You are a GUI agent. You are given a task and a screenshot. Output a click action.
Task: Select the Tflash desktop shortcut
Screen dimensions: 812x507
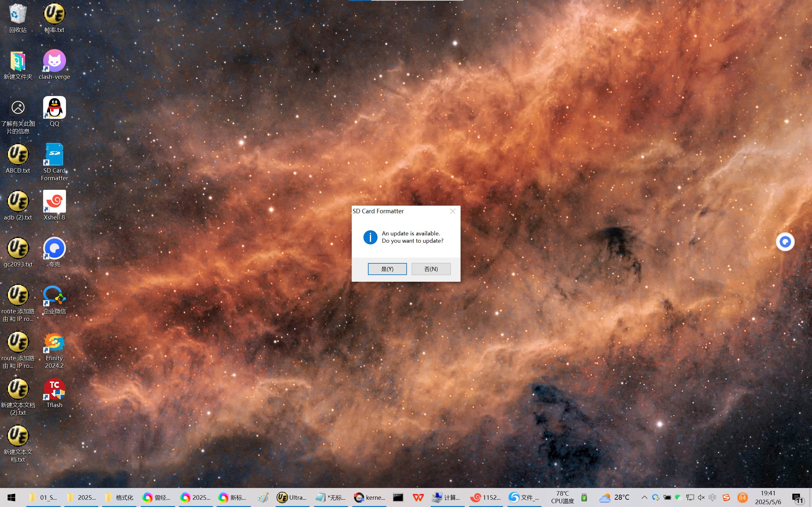click(x=54, y=390)
